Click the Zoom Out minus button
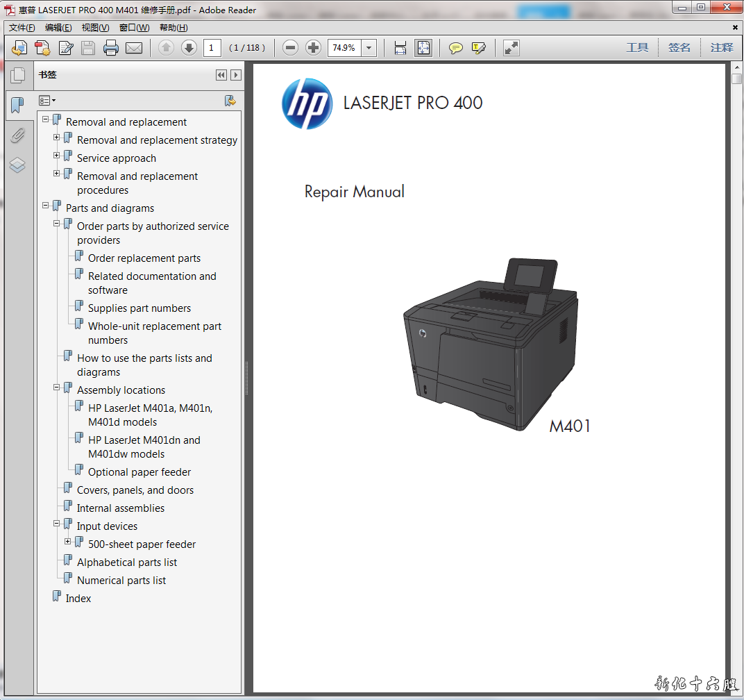 [x=291, y=48]
